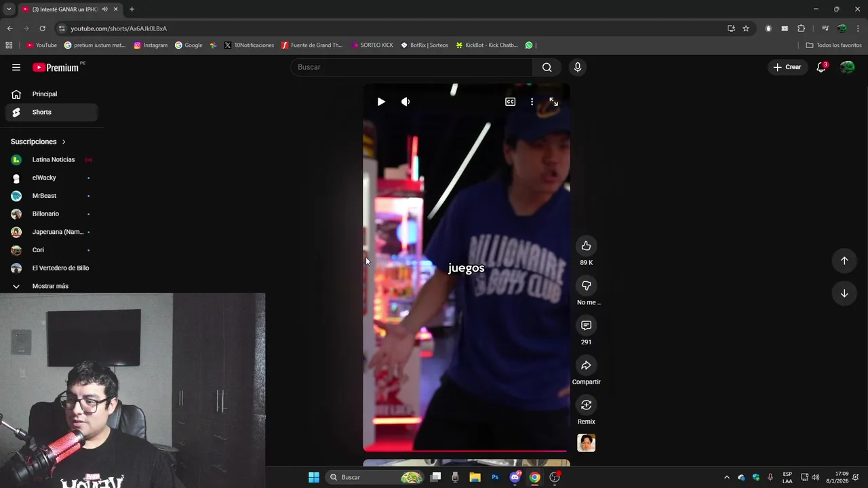Open the BotRix | Sorteos bookmark

[x=425, y=45]
